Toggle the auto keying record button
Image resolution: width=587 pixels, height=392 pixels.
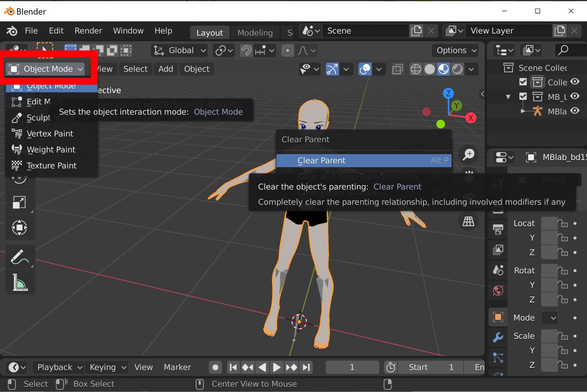click(x=215, y=367)
